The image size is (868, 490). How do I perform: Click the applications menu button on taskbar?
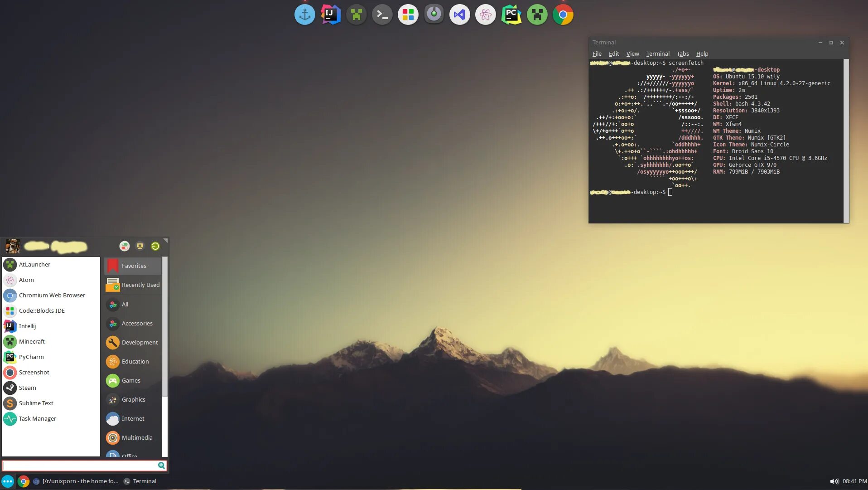8,481
